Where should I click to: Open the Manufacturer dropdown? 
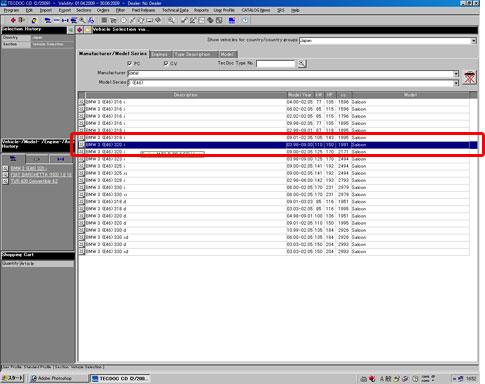coord(456,73)
